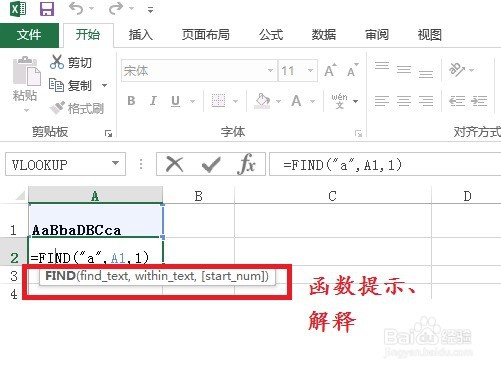Select column B header
The image size is (501, 370).
[199, 196]
